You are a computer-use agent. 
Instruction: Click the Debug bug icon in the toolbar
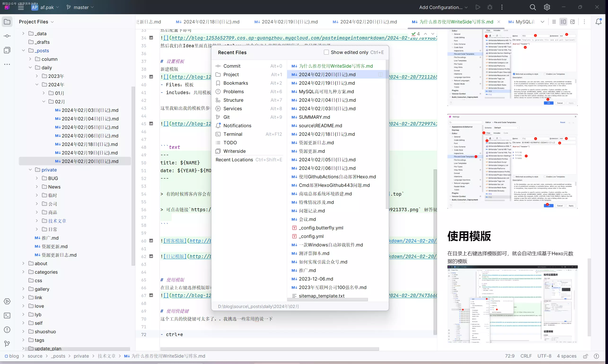pyautogui.click(x=490, y=7)
